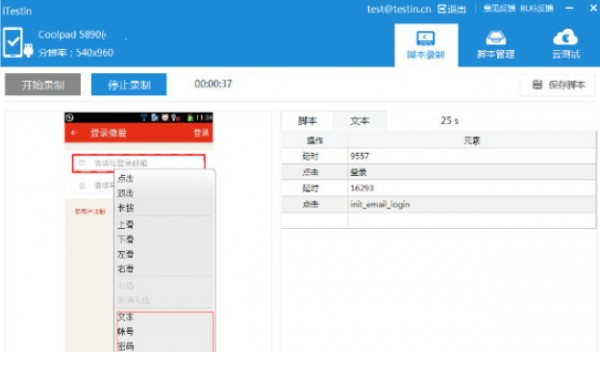The width and height of the screenshot is (600, 366).
Task: Choose 下滑 swipe down in the context menu
Action: (126, 239)
